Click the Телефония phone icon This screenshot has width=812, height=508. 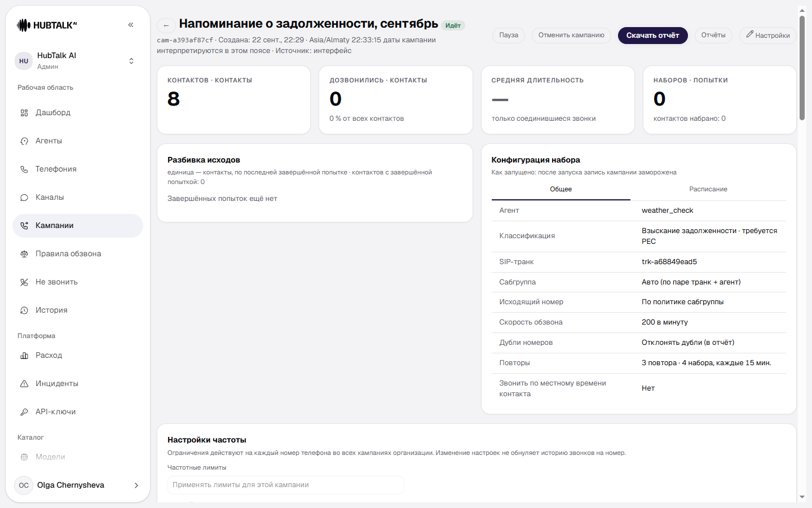coord(24,169)
